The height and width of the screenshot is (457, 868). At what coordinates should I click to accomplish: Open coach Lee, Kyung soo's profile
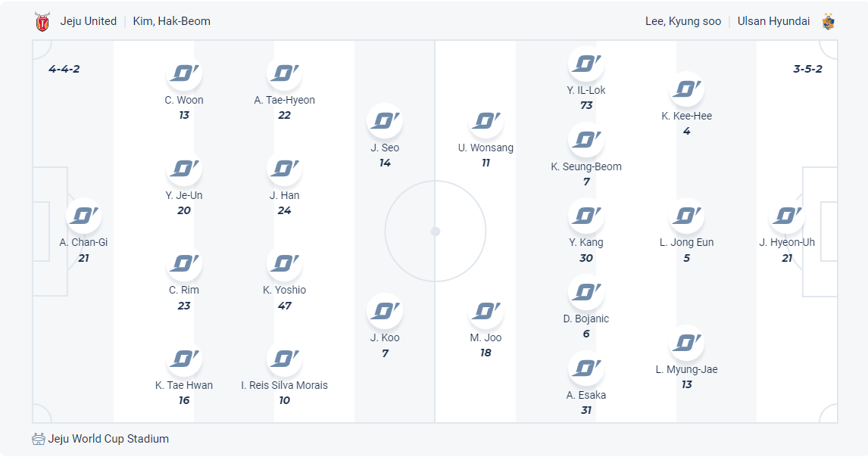point(683,21)
